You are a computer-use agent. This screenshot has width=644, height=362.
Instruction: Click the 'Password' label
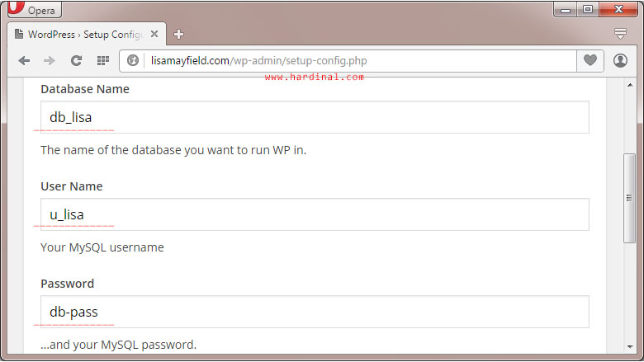coord(68,284)
